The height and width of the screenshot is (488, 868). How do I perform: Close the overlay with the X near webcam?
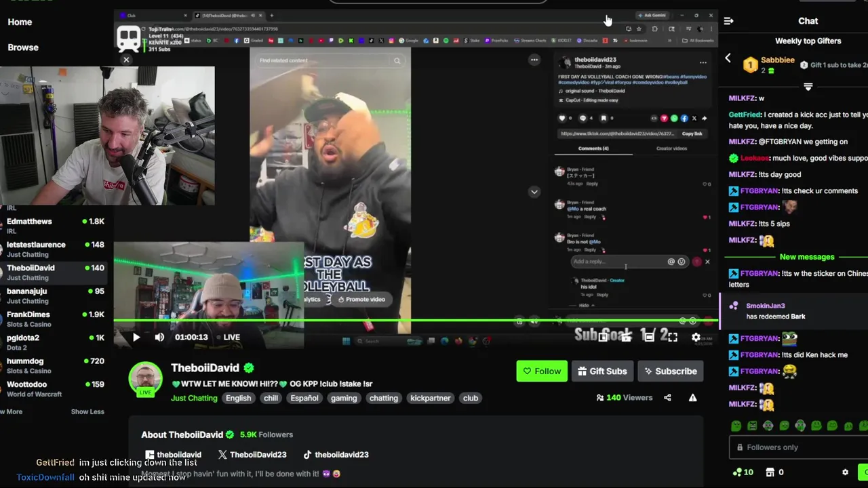click(126, 60)
